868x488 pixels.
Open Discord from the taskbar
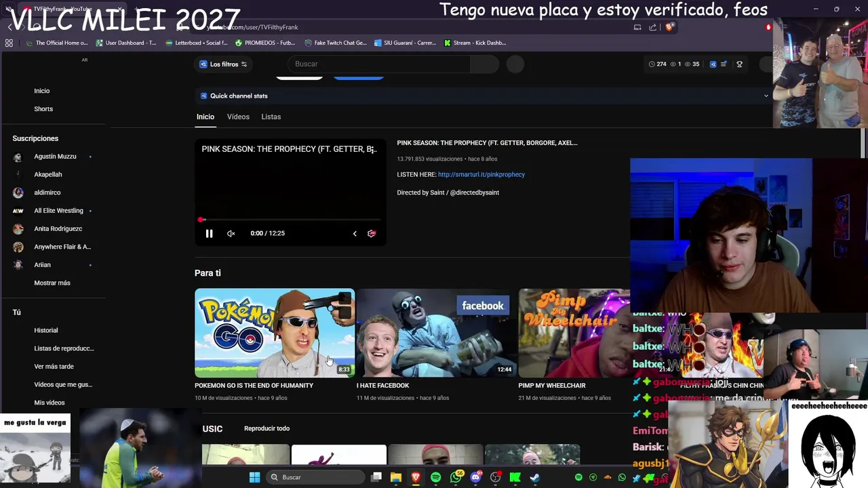click(475, 477)
